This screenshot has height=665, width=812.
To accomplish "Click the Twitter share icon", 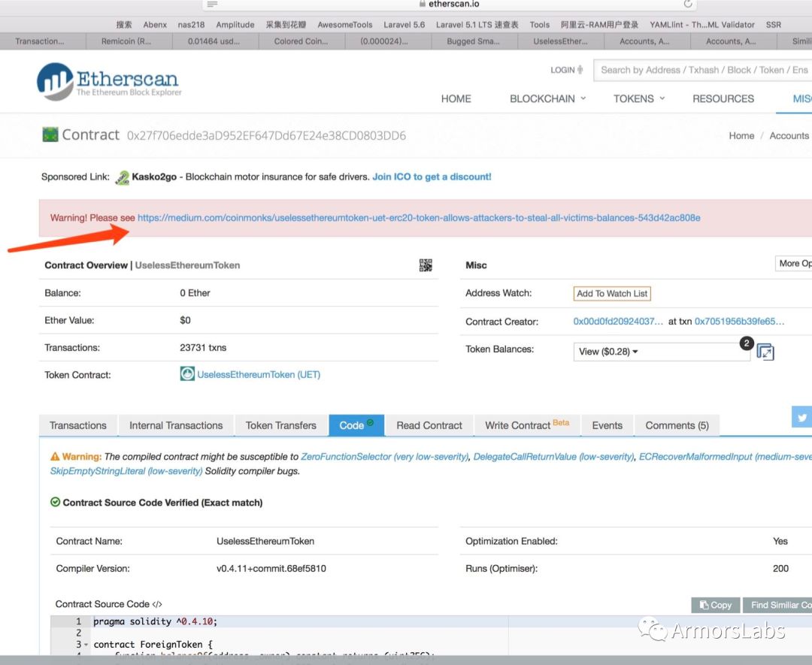I will point(802,417).
